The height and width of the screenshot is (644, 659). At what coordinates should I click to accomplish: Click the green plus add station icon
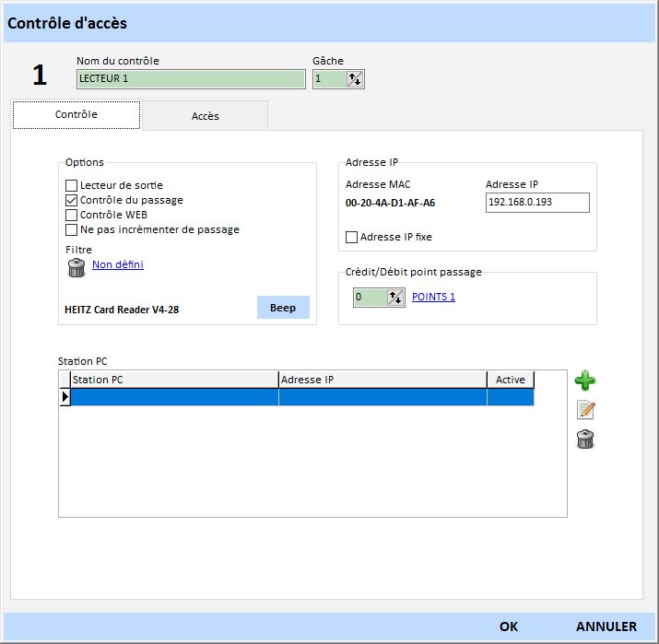coord(584,380)
